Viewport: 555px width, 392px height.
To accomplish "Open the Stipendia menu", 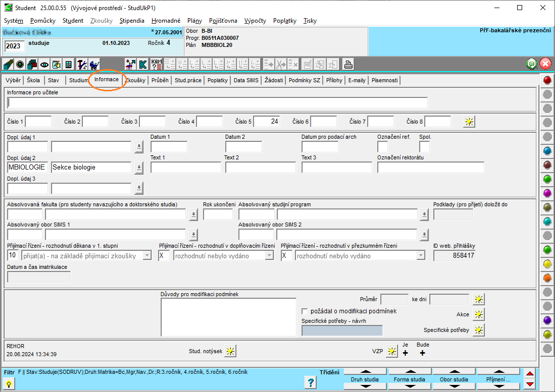I will pos(132,21).
